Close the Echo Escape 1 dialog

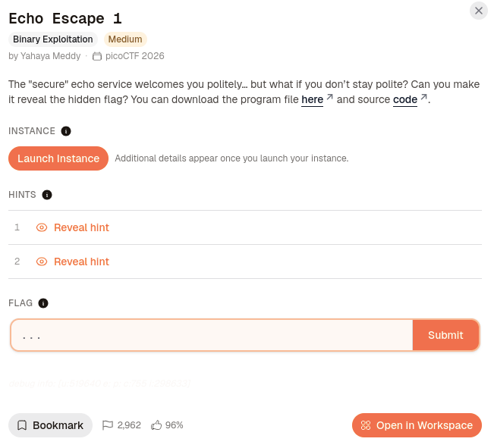tap(478, 11)
